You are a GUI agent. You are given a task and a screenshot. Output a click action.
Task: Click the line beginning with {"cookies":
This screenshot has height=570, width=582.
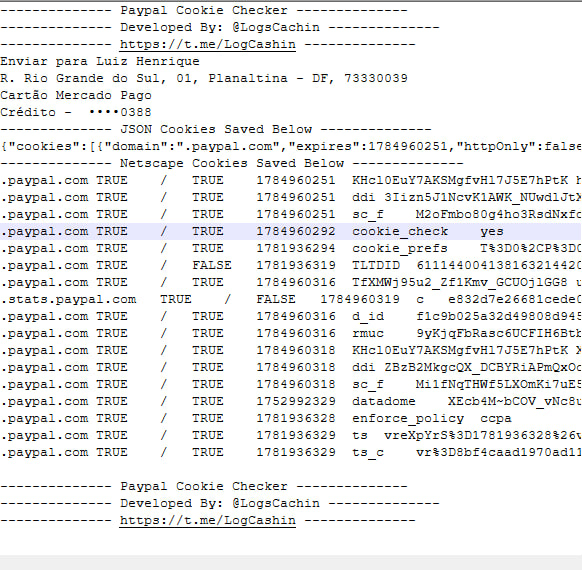click(291, 147)
